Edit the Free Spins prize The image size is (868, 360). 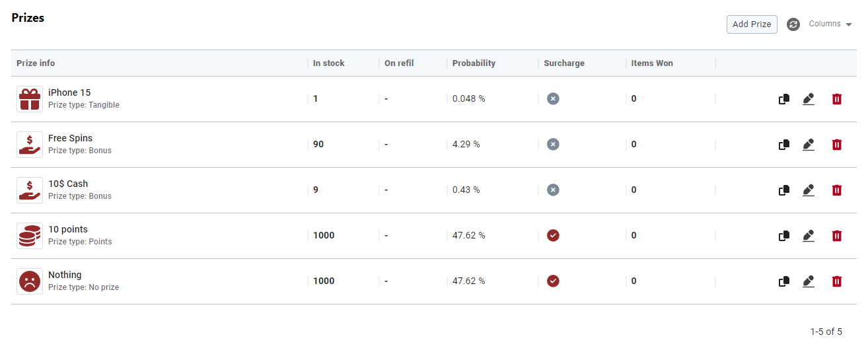click(x=809, y=145)
